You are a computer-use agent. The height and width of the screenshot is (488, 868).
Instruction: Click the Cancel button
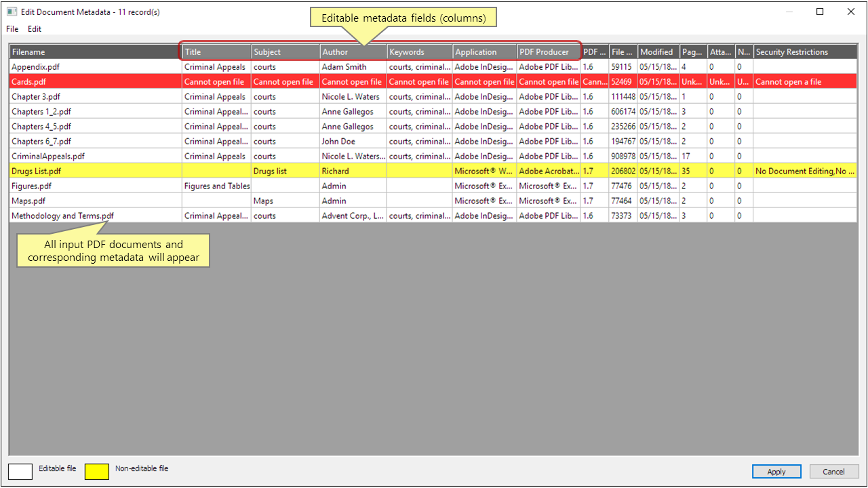[x=834, y=471]
